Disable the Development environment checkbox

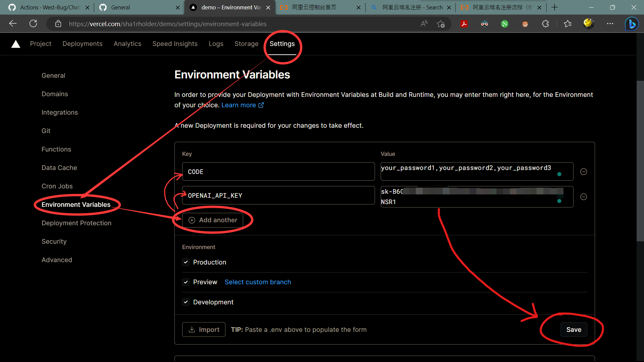[x=186, y=302]
